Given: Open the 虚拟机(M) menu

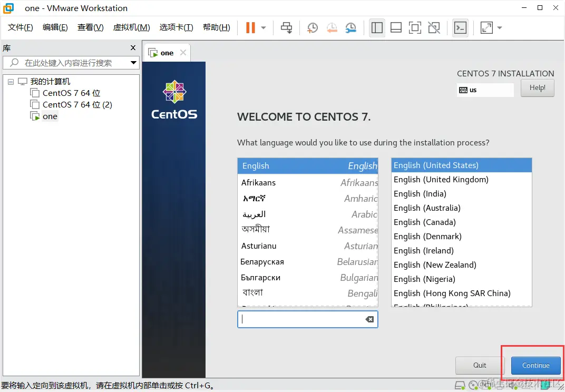Looking at the screenshot, I should 132,27.
